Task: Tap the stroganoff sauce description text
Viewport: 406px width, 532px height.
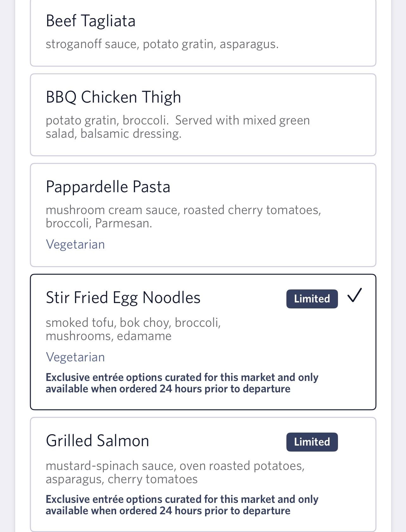Action: 162,44
